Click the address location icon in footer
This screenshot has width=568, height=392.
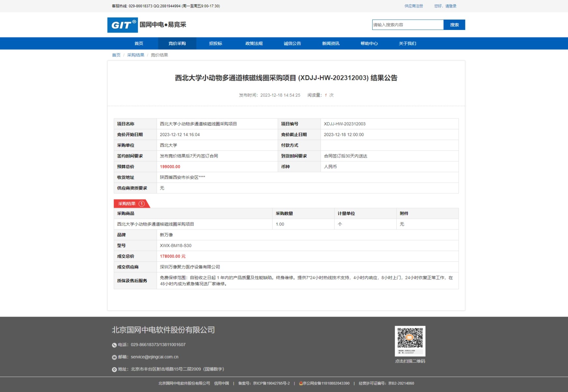(x=114, y=370)
